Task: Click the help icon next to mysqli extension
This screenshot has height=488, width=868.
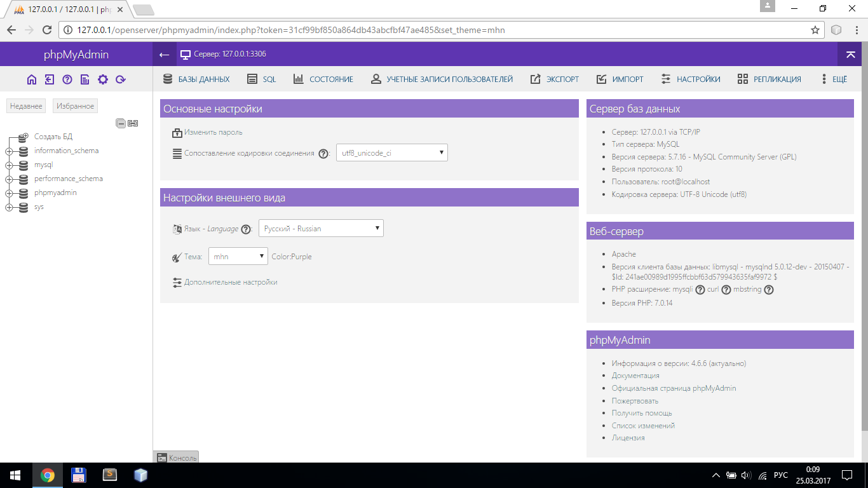Action: (x=700, y=290)
